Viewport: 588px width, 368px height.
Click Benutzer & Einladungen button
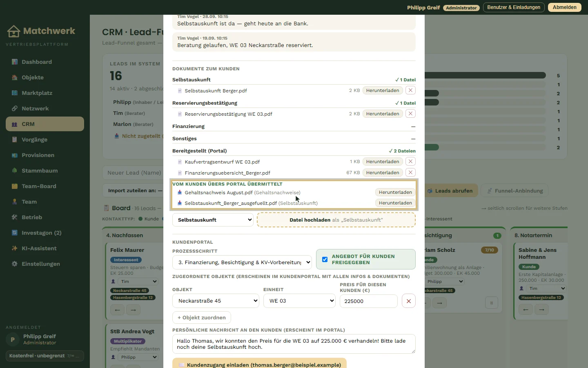pyautogui.click(x=514, y=7)
